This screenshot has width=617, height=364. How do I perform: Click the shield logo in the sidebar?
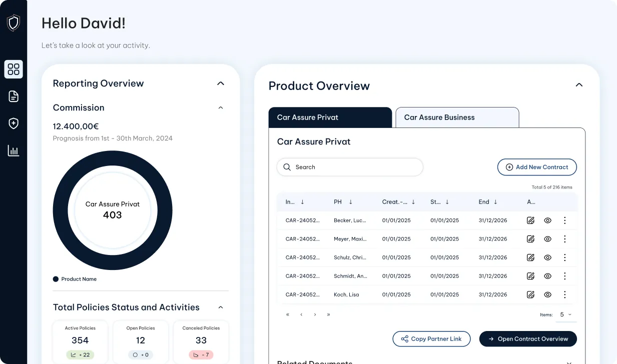pos(14,22)
